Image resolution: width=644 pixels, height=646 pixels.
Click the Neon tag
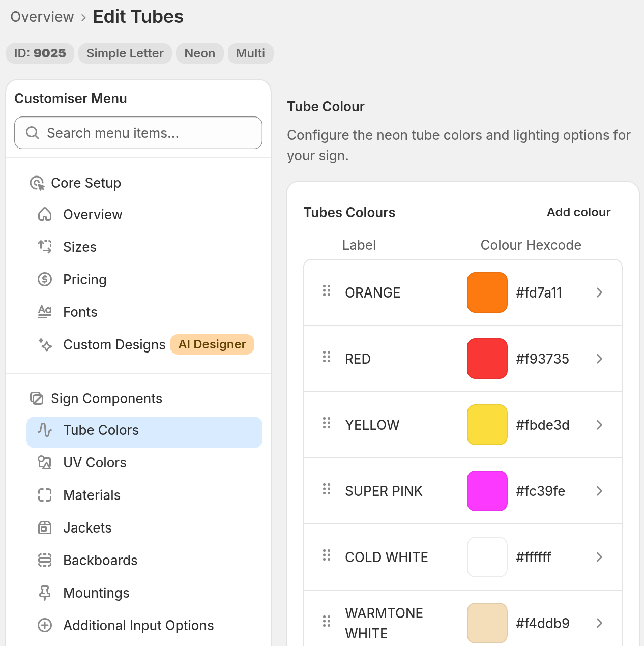(x=200, y=53)
